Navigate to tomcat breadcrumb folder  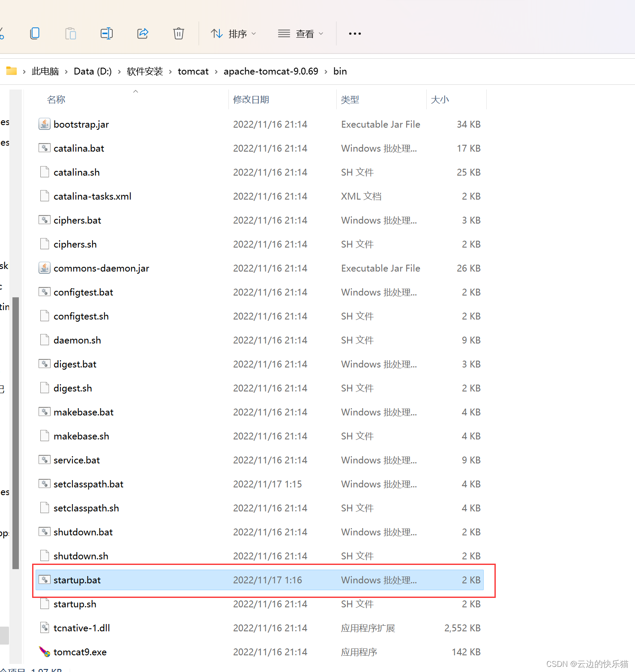[x=193, y=72]
